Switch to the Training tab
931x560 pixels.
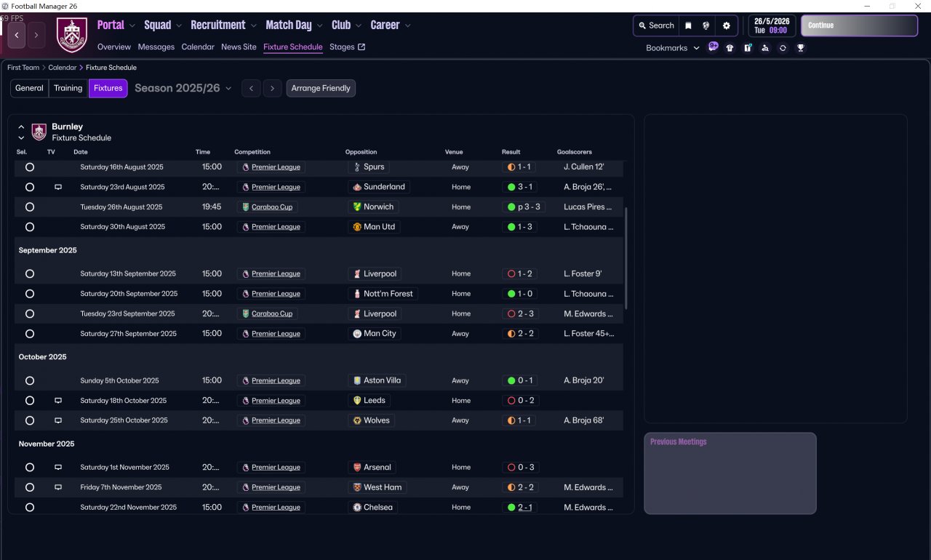click(x=68, y=88)
